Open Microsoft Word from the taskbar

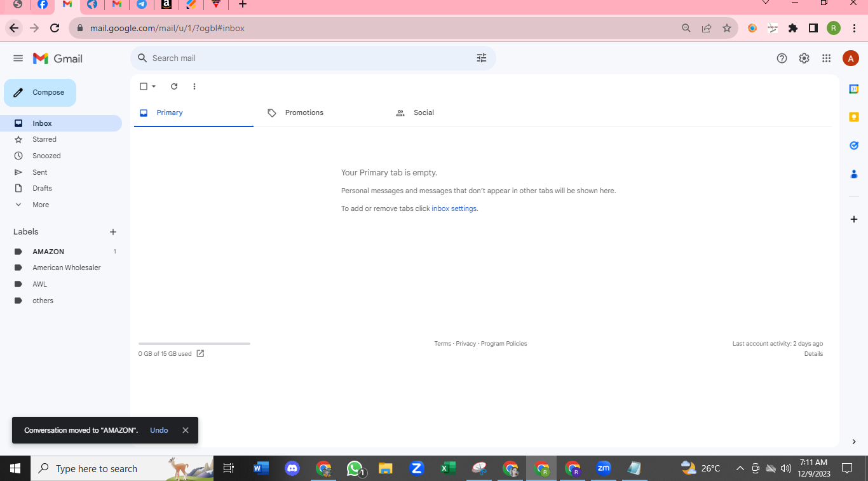pyautogui.click(x=261, y=469)
